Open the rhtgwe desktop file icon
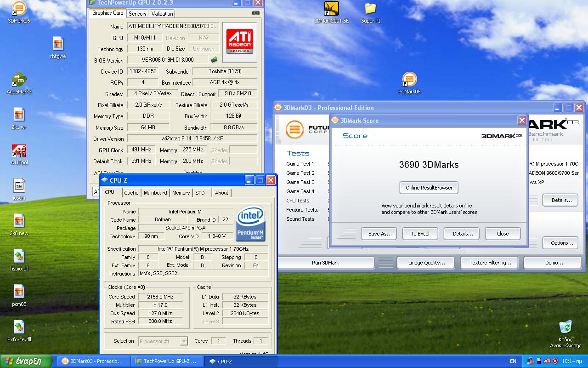 click(x=58, y=48)
